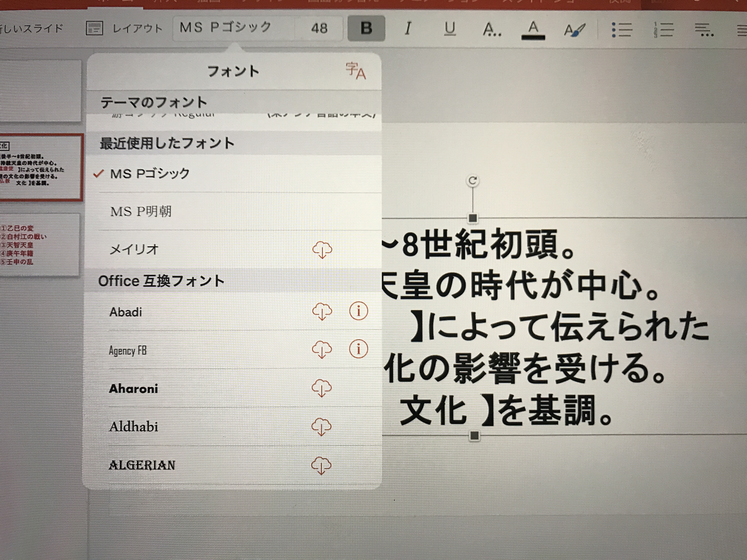Click the font color button

(533, 29)
